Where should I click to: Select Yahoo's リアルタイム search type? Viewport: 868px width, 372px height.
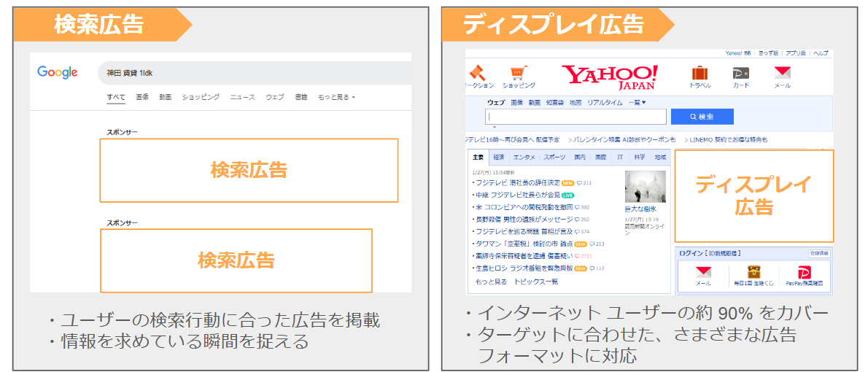[605, 102]
